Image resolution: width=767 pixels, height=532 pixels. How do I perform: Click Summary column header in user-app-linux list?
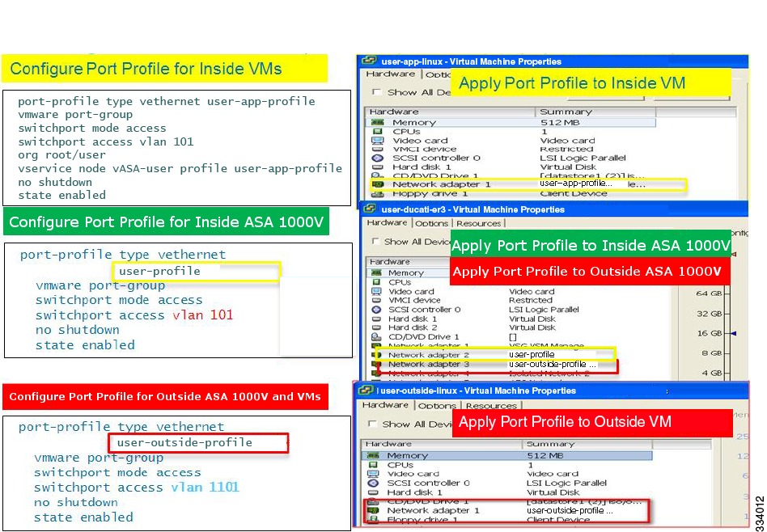pyautogui.click(x=595, y=112)
